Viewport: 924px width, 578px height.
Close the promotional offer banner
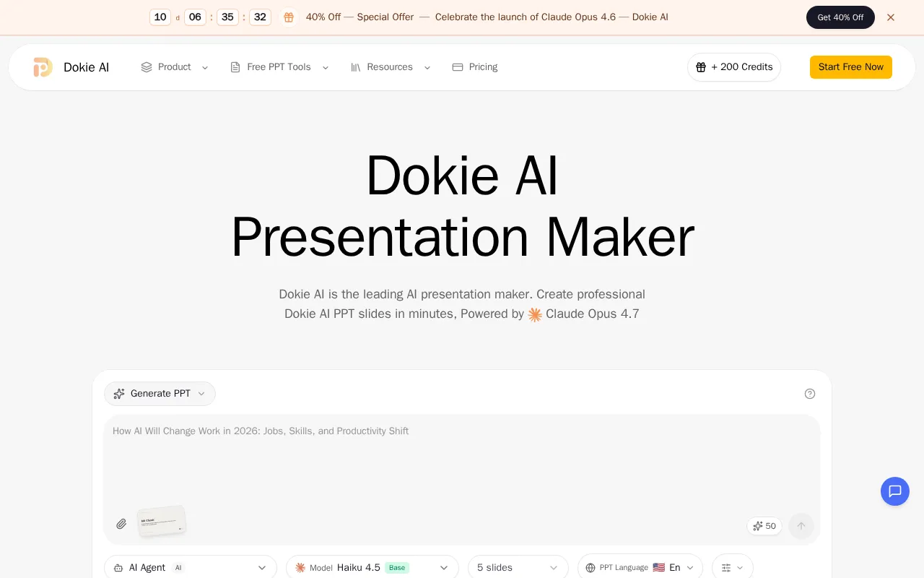click(891, 17)
